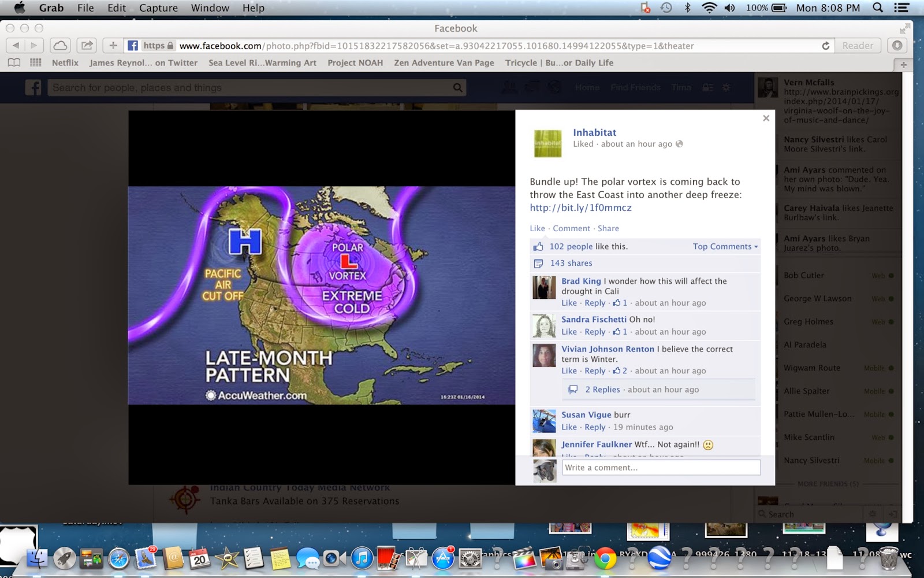924x578 pixels.
Task: Expand the 2 Replies thread
Action: [602, 390]
